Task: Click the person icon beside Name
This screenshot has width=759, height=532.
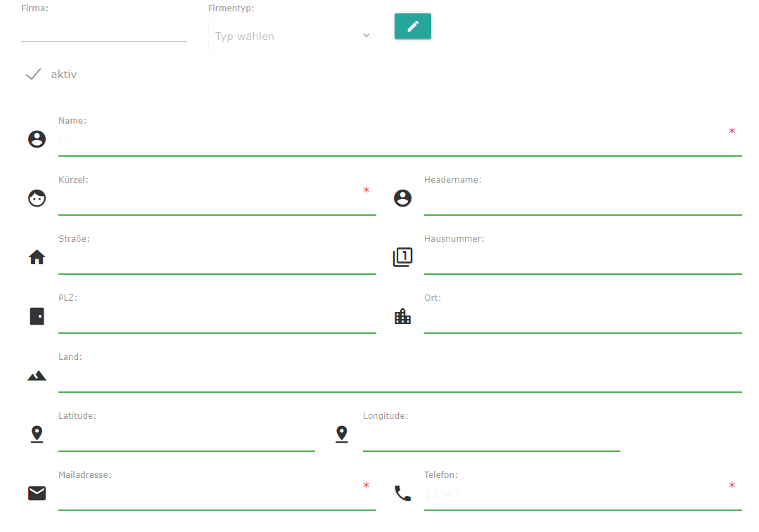Action: tap(37, 139)
